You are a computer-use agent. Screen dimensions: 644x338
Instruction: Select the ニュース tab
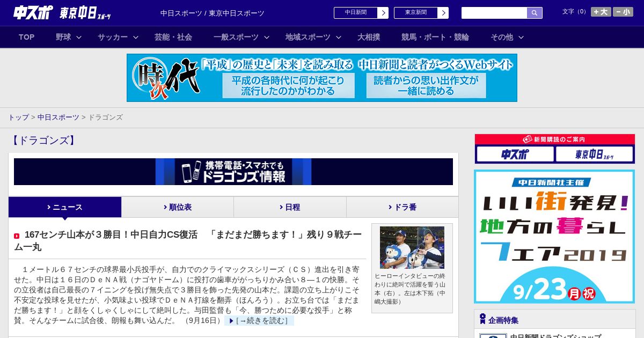pyautogui.click(x=65, y=207)
